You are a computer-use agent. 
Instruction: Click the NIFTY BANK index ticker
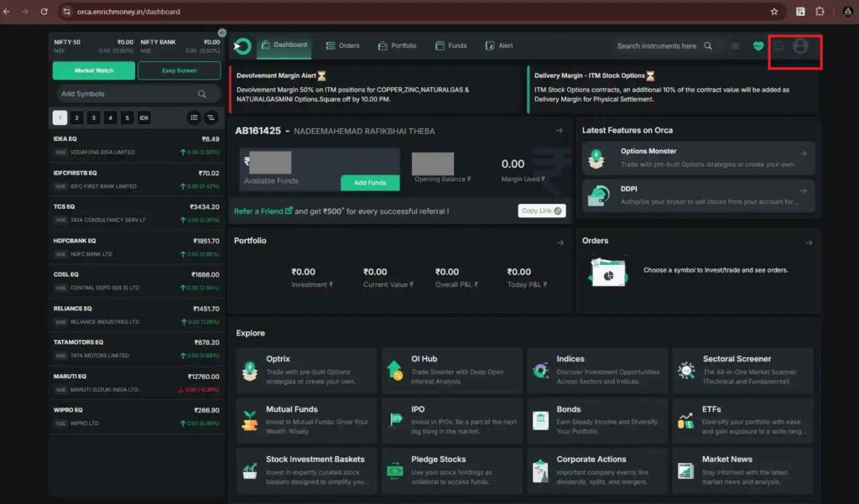[180, 46]
